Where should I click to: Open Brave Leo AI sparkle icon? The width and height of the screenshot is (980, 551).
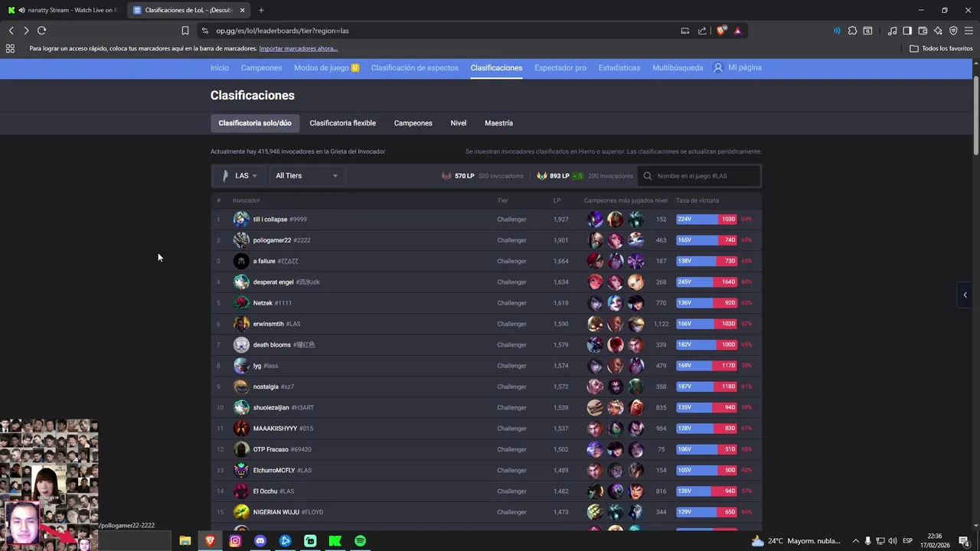pos(938,31)
